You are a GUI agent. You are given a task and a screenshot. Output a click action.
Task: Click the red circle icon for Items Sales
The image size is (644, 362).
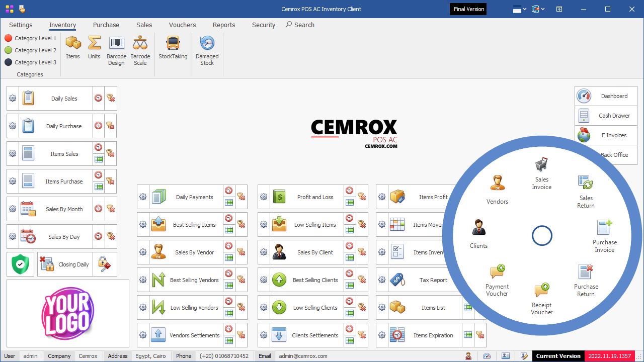click(99, 148)
